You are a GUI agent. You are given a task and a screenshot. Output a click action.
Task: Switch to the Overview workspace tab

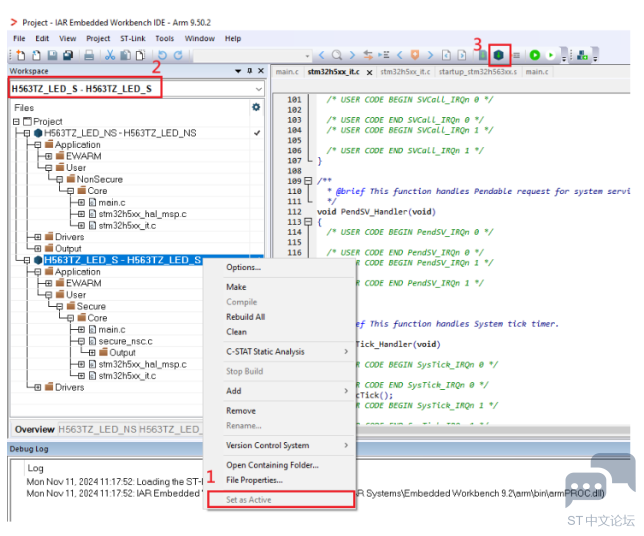[x=34, y=430]
